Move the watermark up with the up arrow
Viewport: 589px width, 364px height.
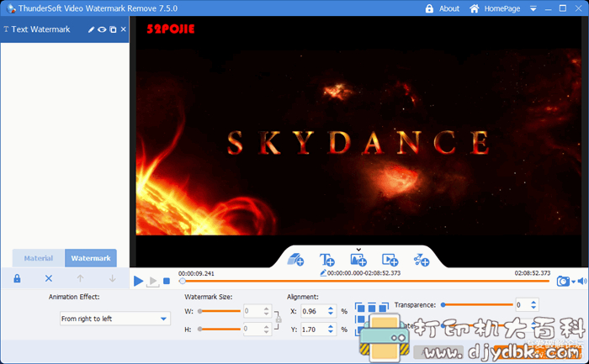[x=80, y=278]
